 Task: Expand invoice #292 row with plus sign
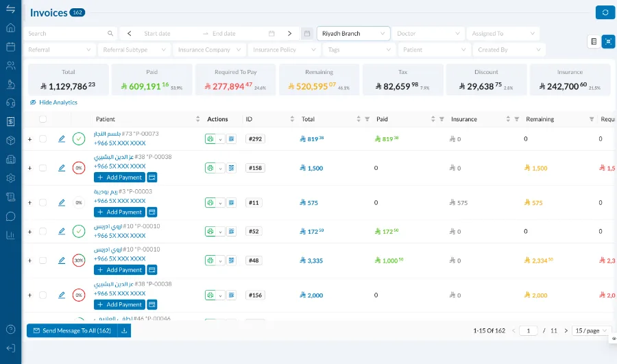[x=30, y=139]
